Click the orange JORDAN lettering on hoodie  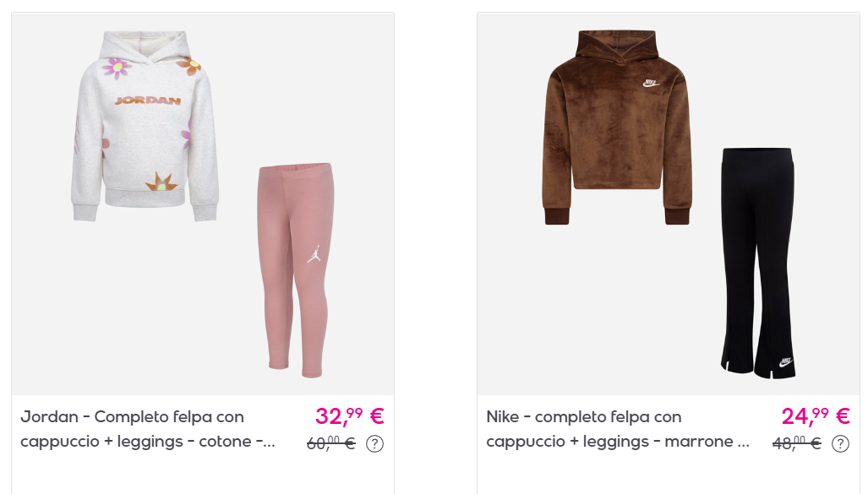point(148,100)
